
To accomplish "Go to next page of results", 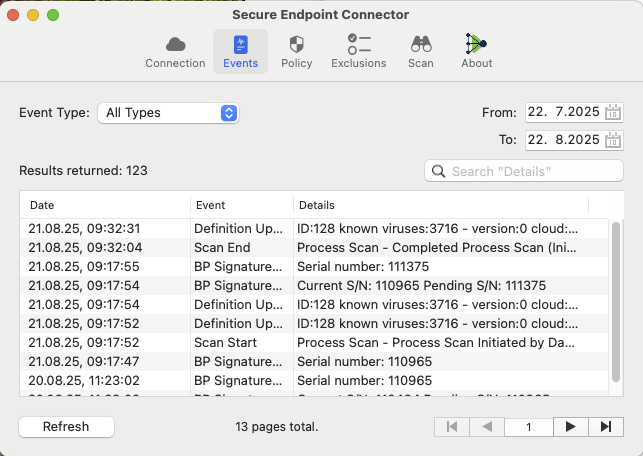I will [x=570, y=427].
